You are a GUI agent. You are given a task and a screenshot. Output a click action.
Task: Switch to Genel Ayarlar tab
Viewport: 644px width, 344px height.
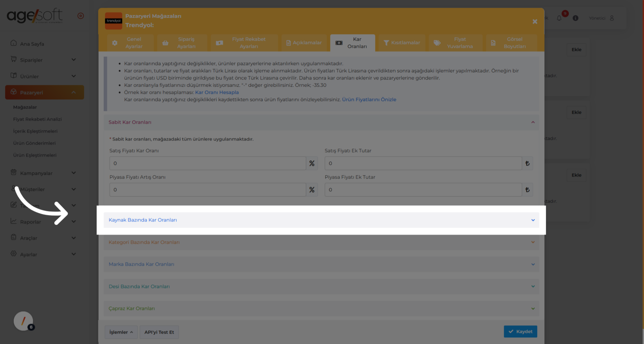[x=130, y=43]
